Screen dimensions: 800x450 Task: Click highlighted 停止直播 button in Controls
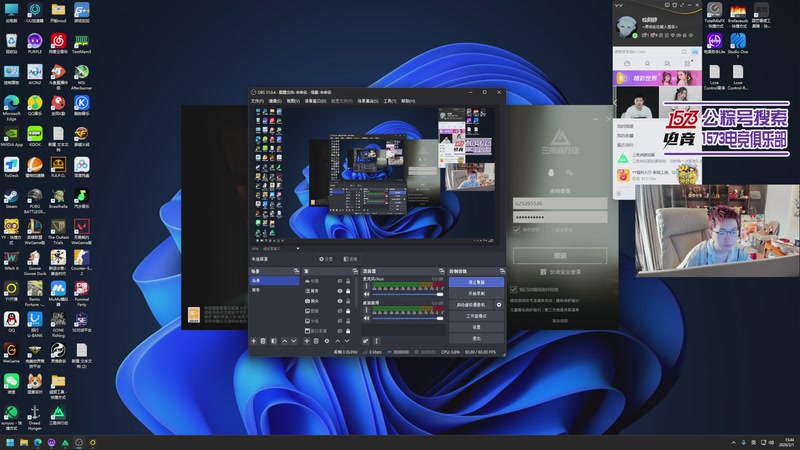477,282
